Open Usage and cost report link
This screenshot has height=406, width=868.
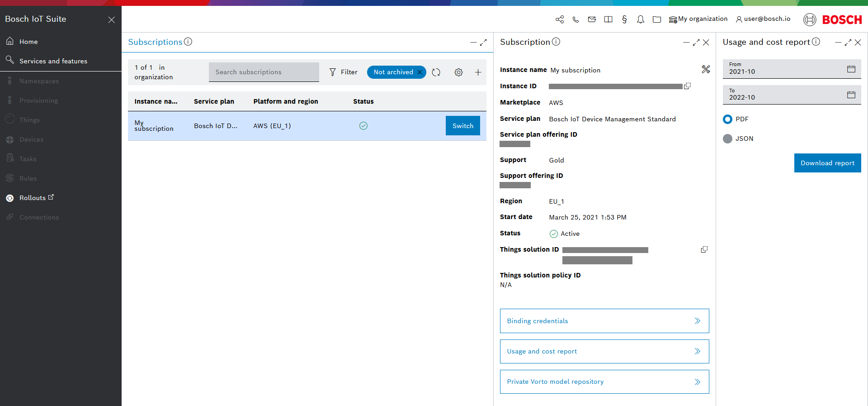(604, 351)
